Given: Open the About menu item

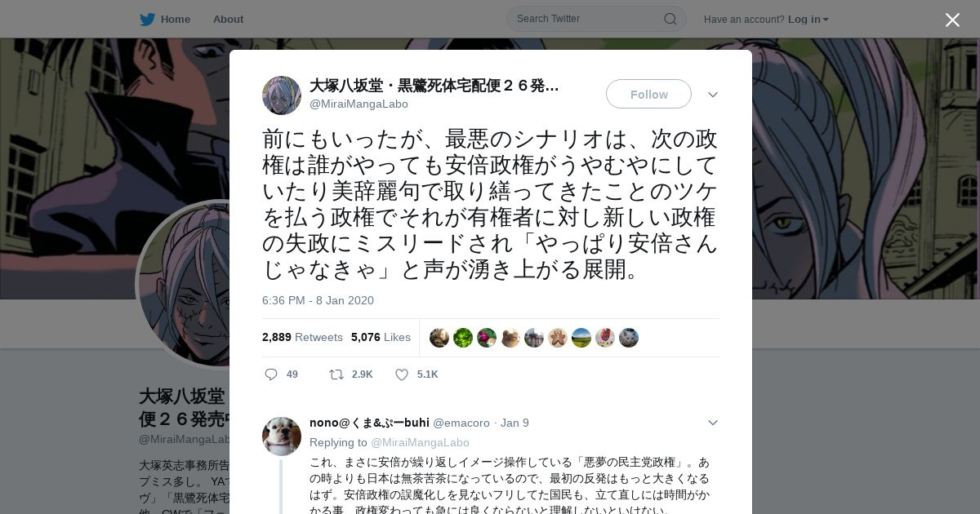Looking at the screenshot, I should [228, 19].
